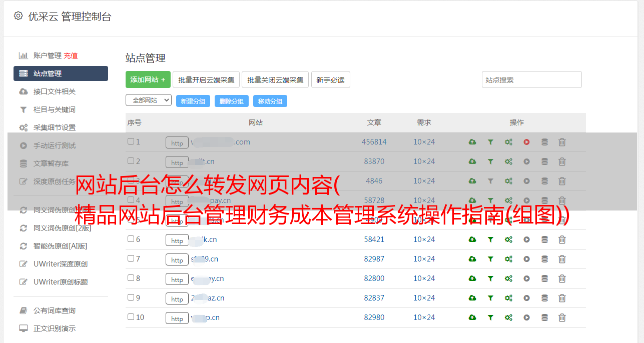Click the green 添加网站 + button
Viewport: 644px width, 343px height.
pos(148,79)
